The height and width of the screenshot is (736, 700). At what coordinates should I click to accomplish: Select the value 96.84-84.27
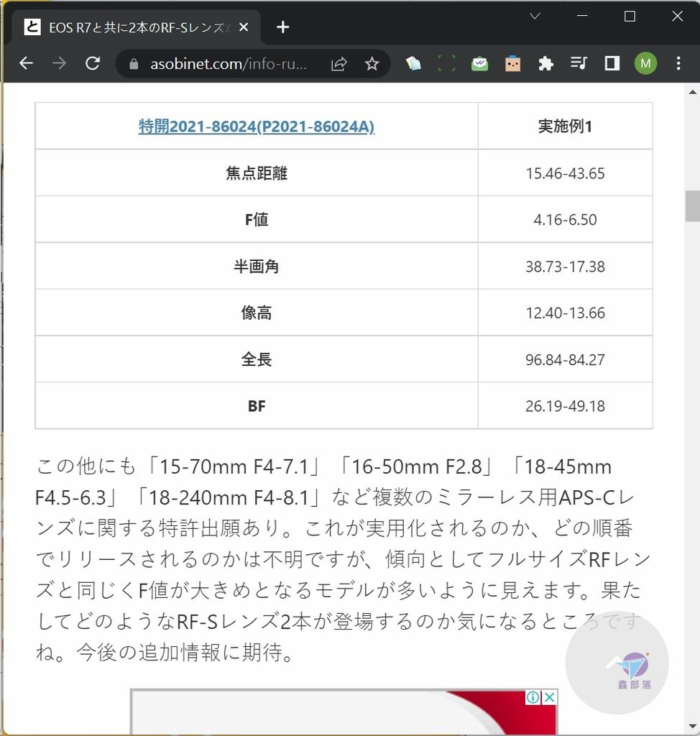(566, 359)
